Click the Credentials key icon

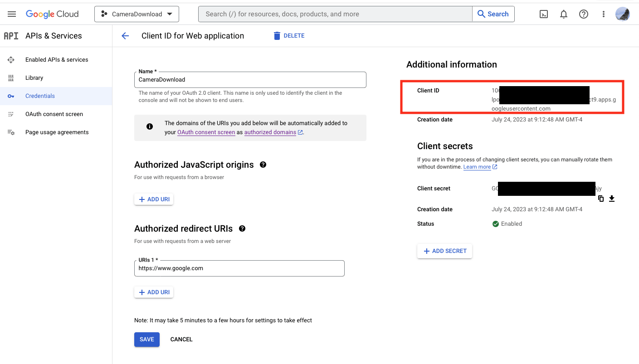[11, 96]
